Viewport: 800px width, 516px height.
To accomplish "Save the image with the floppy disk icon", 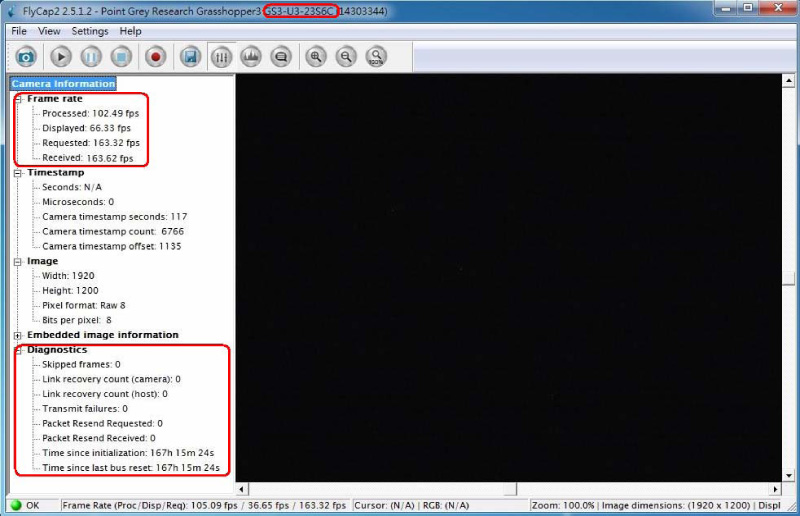I will pyautogui.click(x=190, y=57).
